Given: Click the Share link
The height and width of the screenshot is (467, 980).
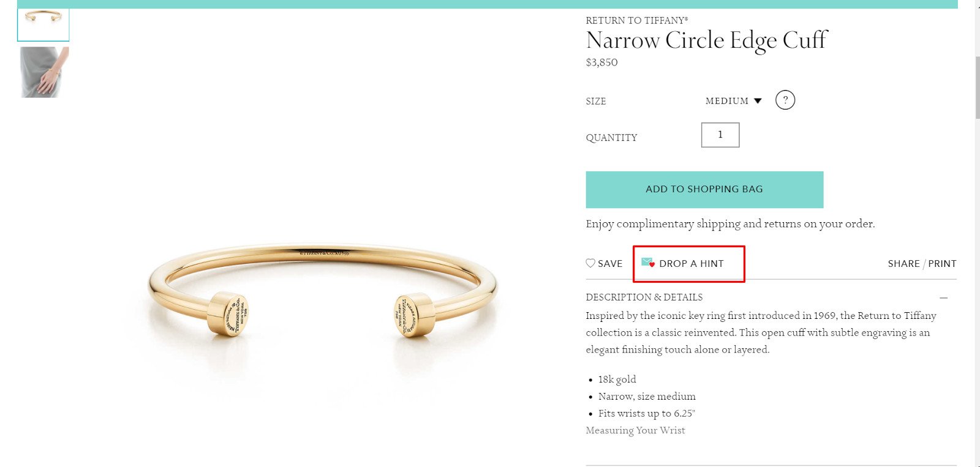Looking at the screenshot, I should [903, 264].
